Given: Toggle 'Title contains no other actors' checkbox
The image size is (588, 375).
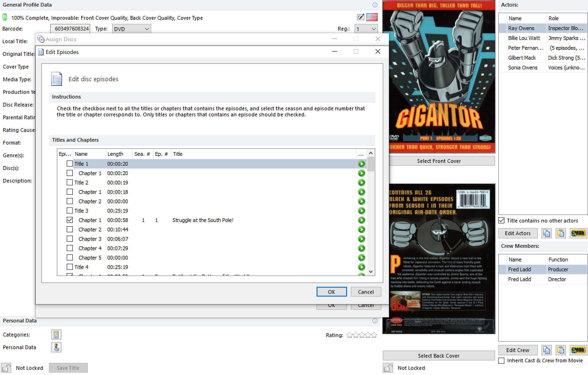Looking at the screenshot, I should point(501,221).
